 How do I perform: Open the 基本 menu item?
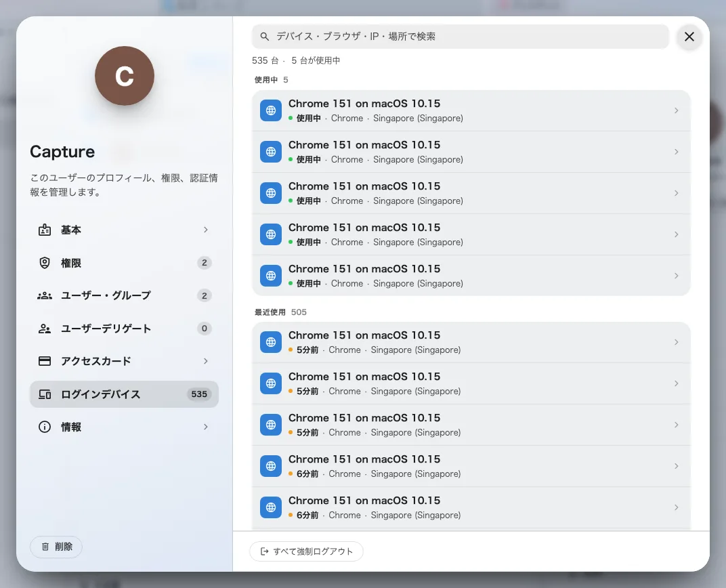124,230
